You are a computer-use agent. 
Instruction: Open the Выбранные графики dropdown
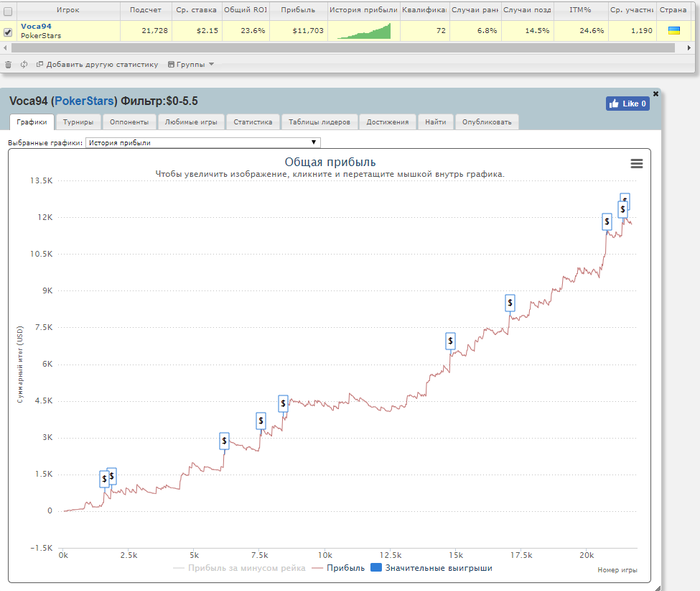[x=203, y=142]
